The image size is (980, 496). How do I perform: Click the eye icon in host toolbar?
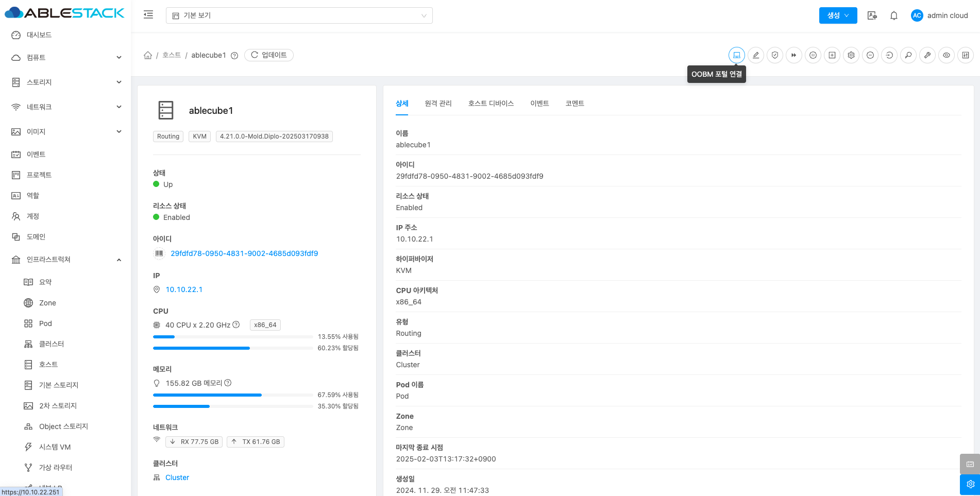pos(946,55)
